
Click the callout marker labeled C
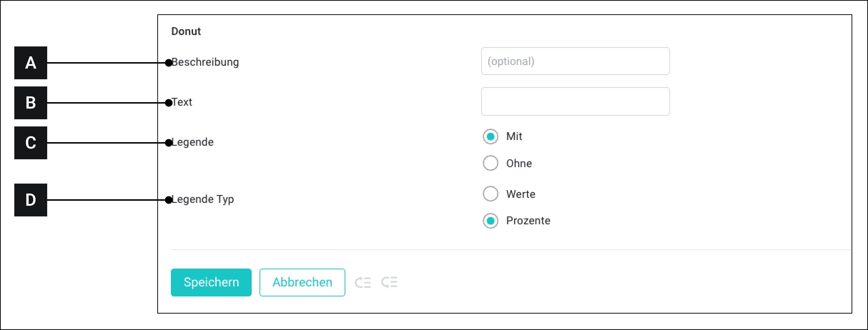[31, 143]
